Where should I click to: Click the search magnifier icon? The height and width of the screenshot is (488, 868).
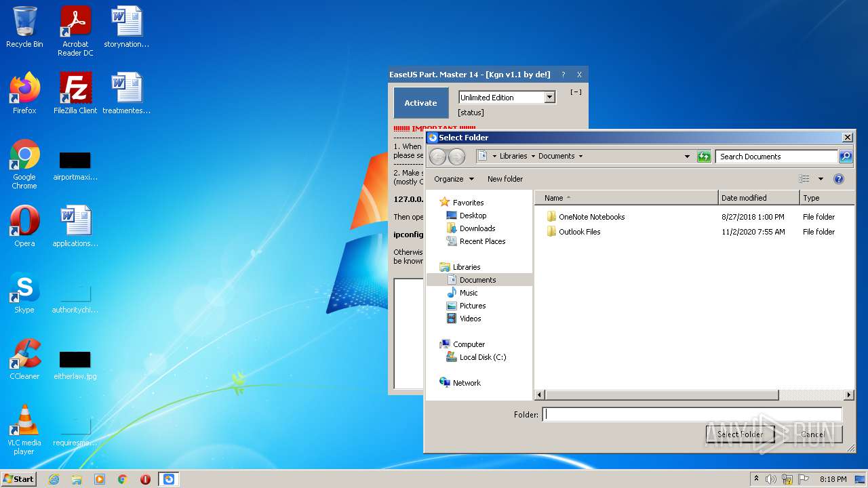click(x=845, y=157)
